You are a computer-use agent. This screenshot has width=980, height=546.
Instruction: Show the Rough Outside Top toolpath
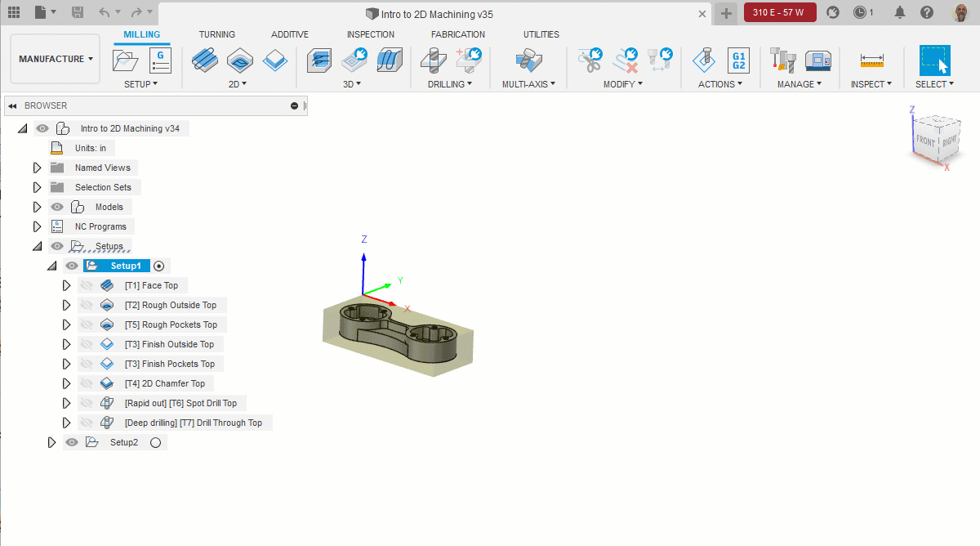tap(87, 305)
